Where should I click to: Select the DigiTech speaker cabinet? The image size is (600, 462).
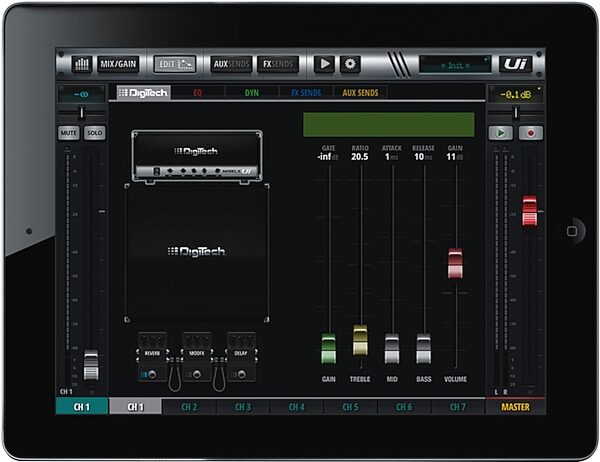pyautogui.click(x=197, y=253)
